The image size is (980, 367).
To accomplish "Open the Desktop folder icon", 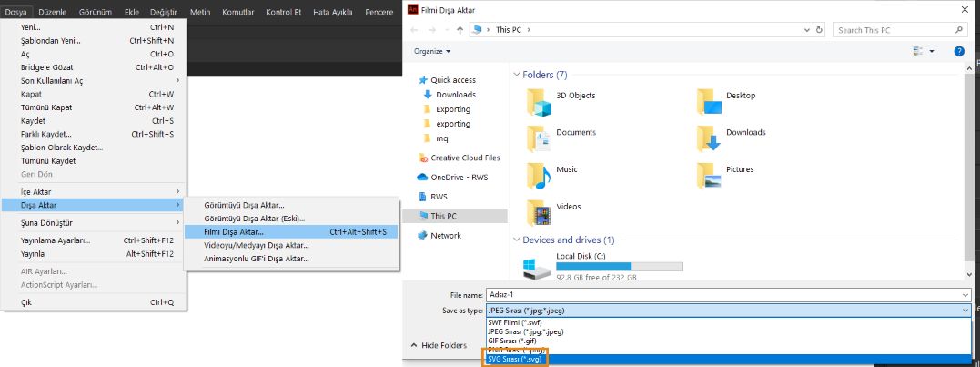I will pyautogui.click(x=709, y=102).
